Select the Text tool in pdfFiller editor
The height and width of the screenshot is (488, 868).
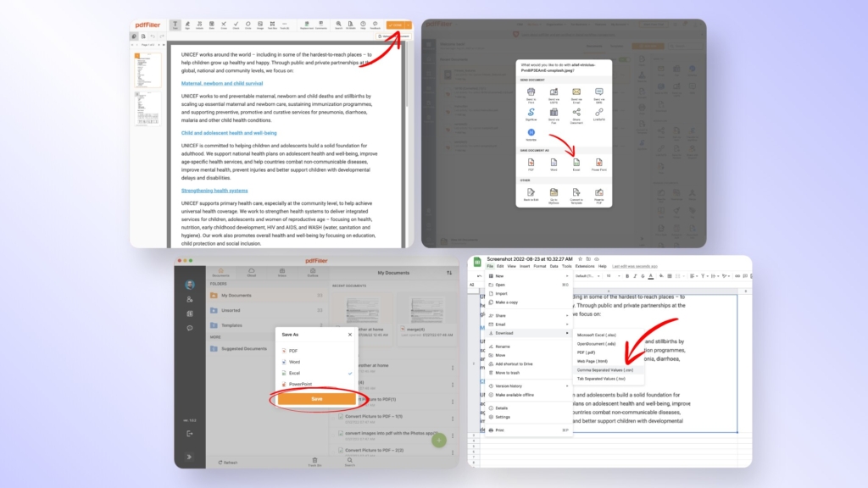tap(175, 25)
